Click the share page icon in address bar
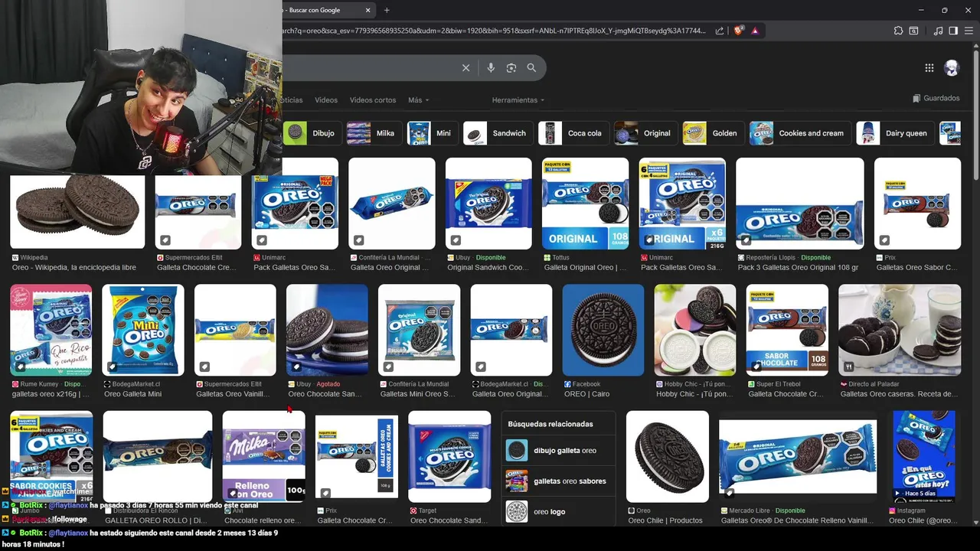The height and width of the screenshot is (551, 980). click(x=720, y=31)
